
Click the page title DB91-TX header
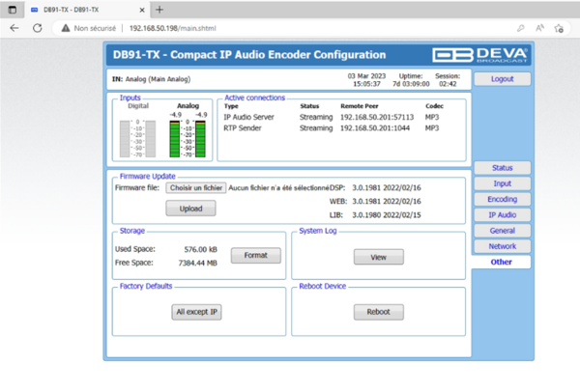coord(249,55)
